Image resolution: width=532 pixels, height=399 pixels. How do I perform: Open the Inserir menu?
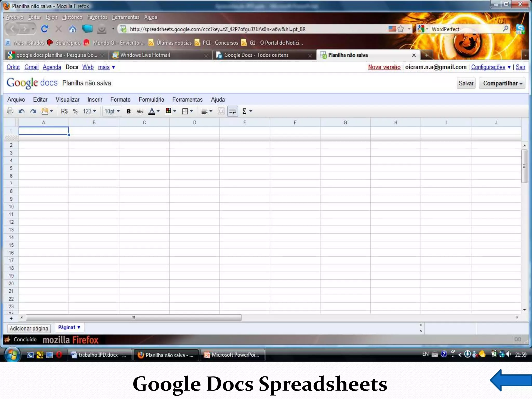(x=95, y=99)
